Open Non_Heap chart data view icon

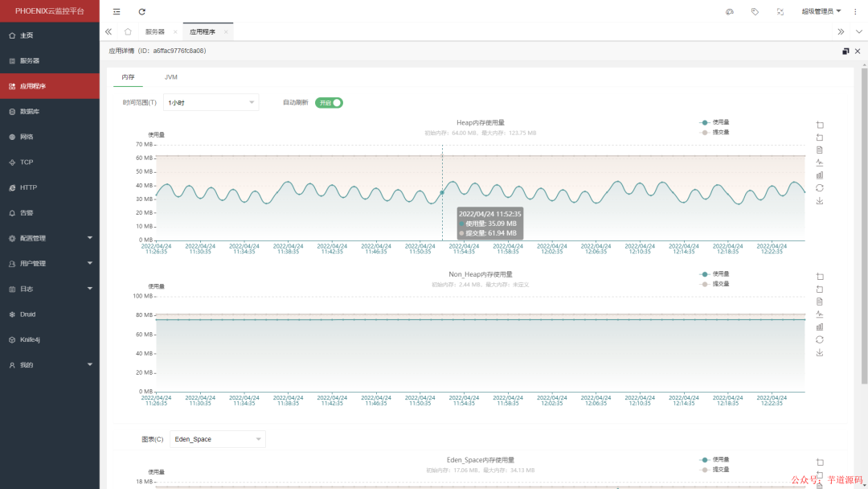point(820,302)
